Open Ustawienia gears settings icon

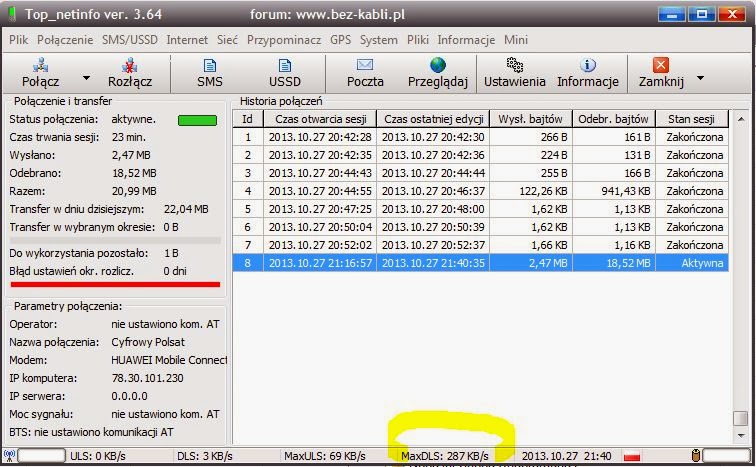(514, 65)
